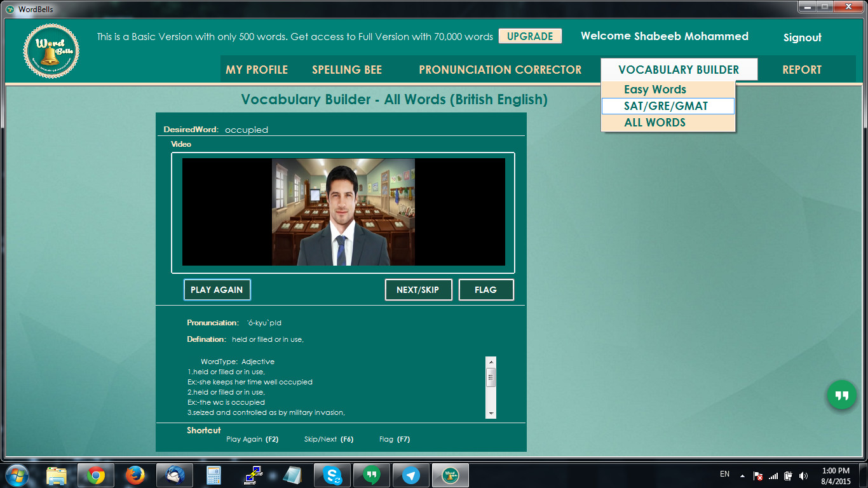Launch Firefox from the taskbar
The height and width of the screenshot is (488, 868).
coord(135,475)
